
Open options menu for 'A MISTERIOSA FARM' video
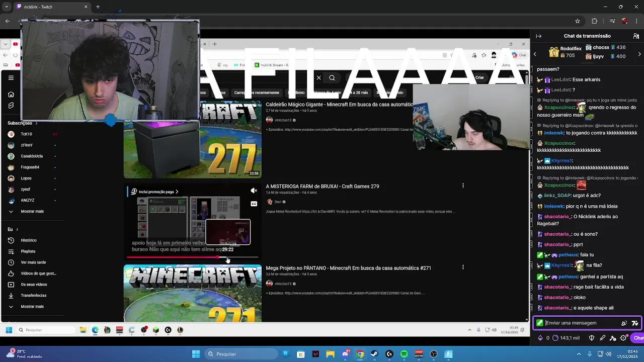point(463,186)
